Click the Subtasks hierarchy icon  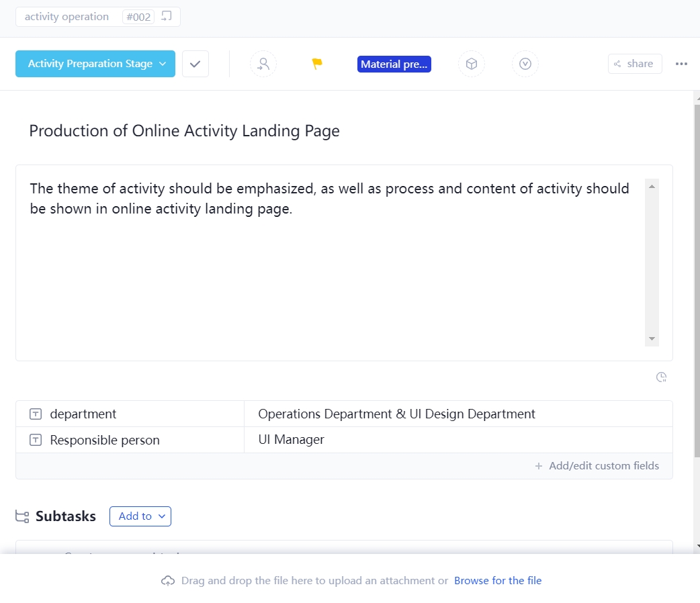click(x=22, y=516)
